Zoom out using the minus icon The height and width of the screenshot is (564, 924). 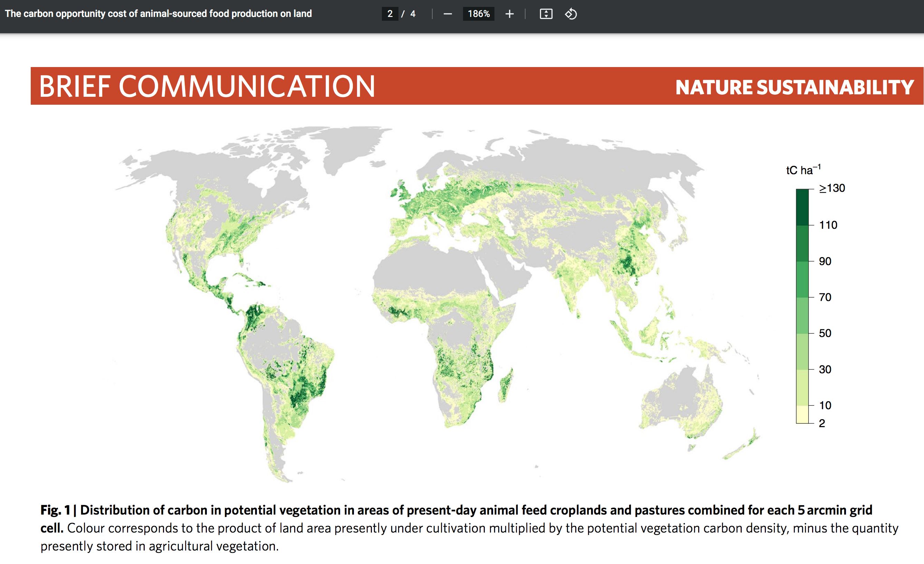tap(447, 14)
